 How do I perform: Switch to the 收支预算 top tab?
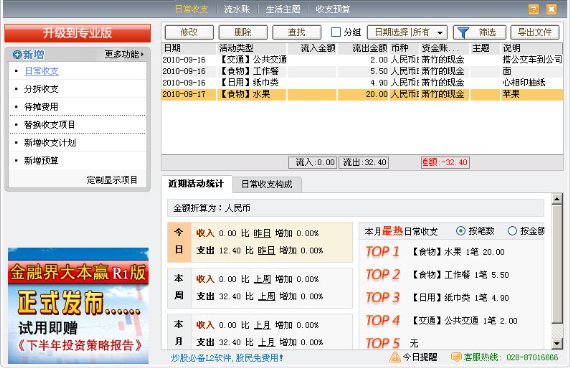tap(333, 9)
